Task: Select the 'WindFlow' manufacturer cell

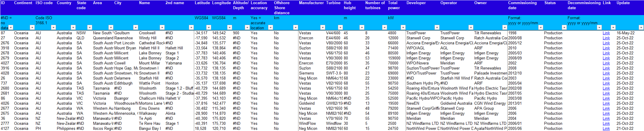Action: pos(312,124)
